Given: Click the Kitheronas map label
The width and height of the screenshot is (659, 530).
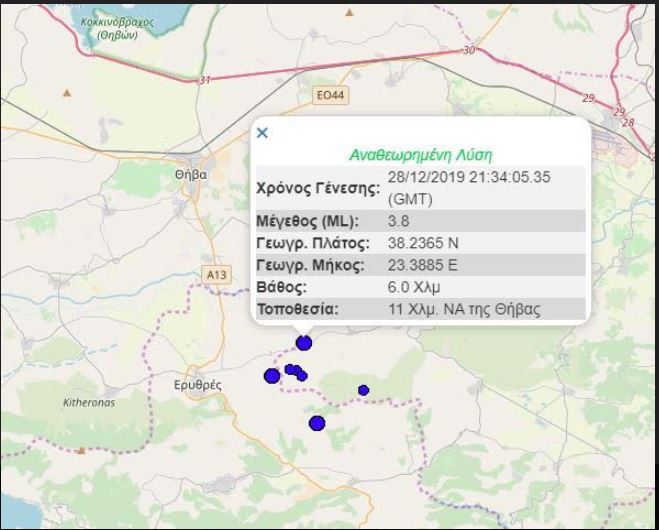Looking at the screenshot, I should click(x=89, y=402).
